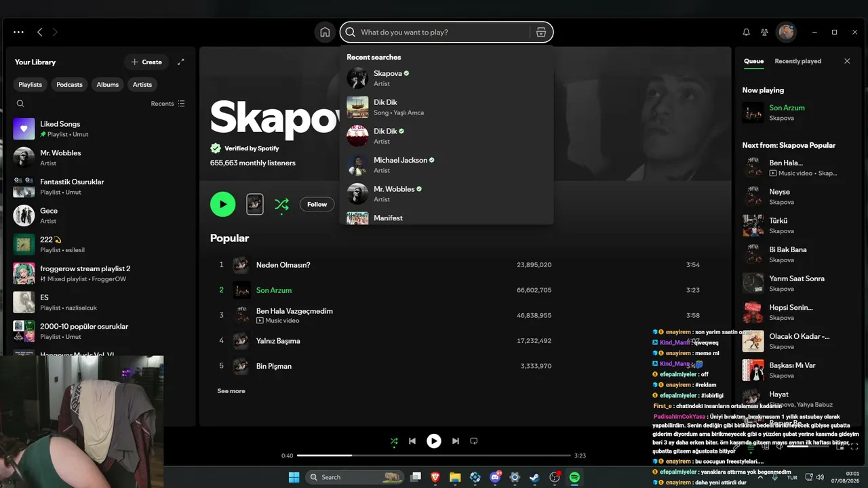
Task: Go forward with the right arrow
Action: click(x=55, y=32)
